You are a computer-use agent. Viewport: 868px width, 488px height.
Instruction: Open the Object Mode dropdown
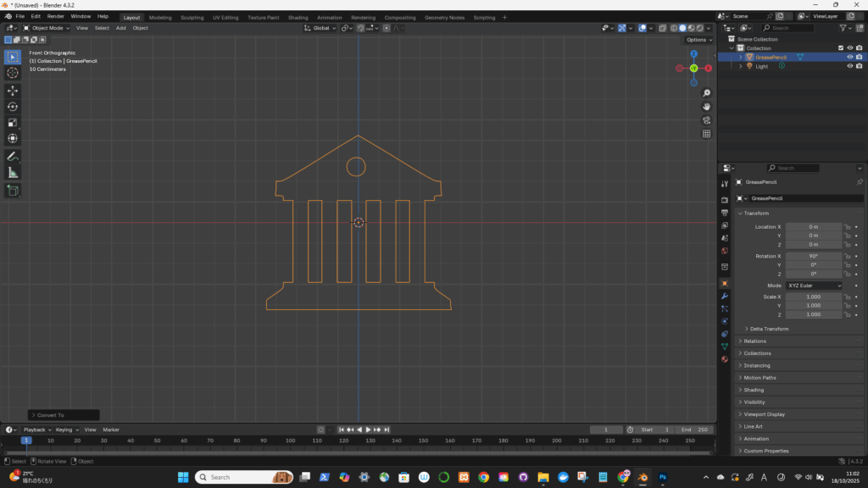click(47, 28)
